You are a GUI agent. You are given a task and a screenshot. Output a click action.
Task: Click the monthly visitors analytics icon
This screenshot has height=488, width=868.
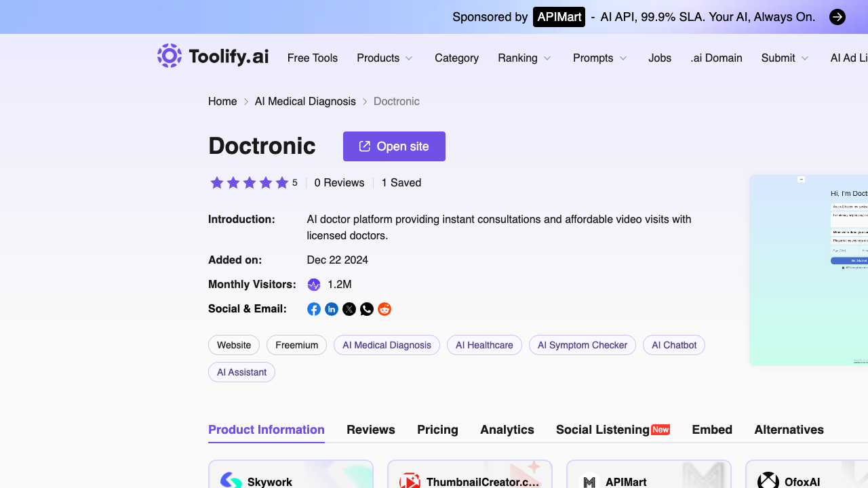pos(314,285)
